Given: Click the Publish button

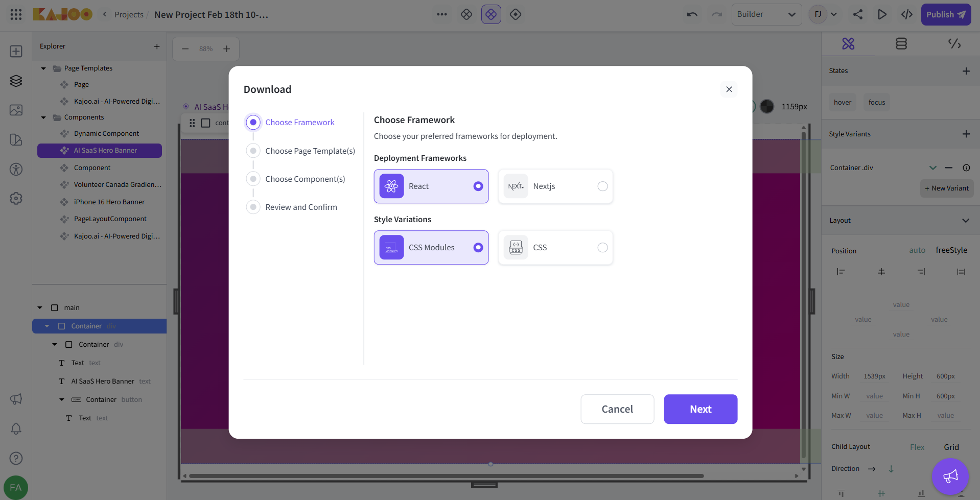Looking at the screenshot, I should coord(946,14).
